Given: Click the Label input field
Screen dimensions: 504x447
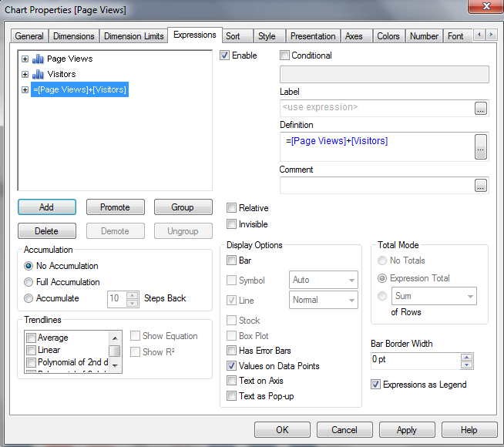Looking at the screenshot, I should (x=377, y=108).
